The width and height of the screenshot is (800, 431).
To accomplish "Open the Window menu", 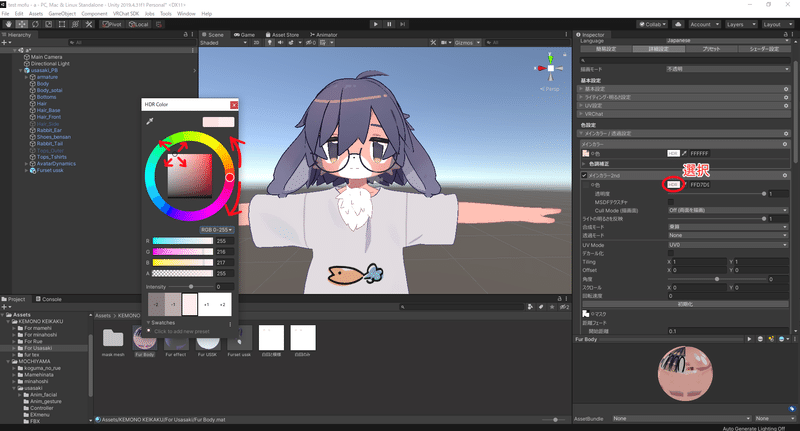I will tap(186, 14).
